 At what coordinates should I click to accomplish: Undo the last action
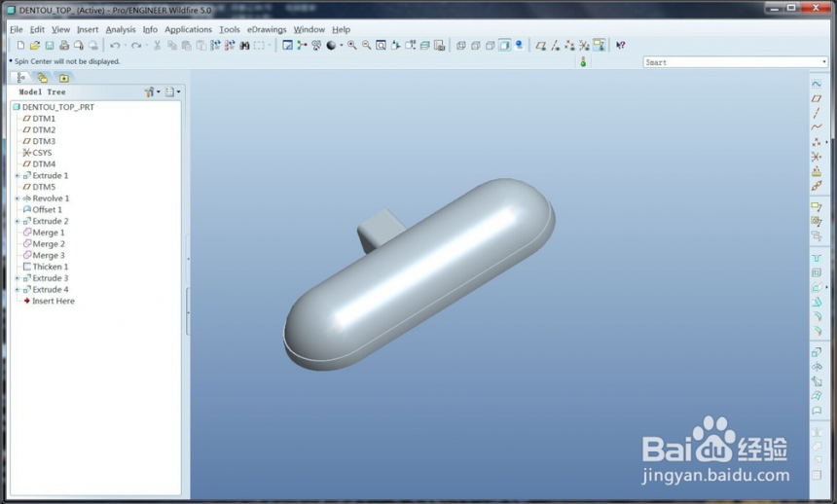(x=114, y=46)
